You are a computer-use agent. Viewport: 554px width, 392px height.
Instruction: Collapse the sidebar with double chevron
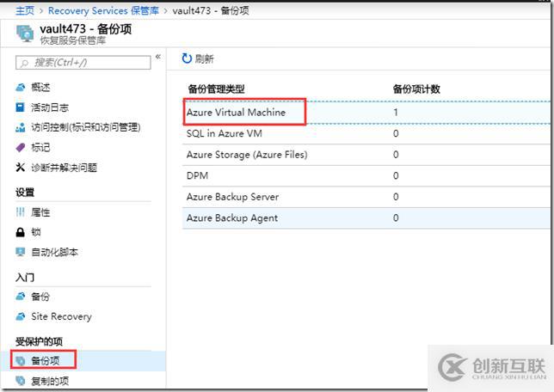pos(158,57)
